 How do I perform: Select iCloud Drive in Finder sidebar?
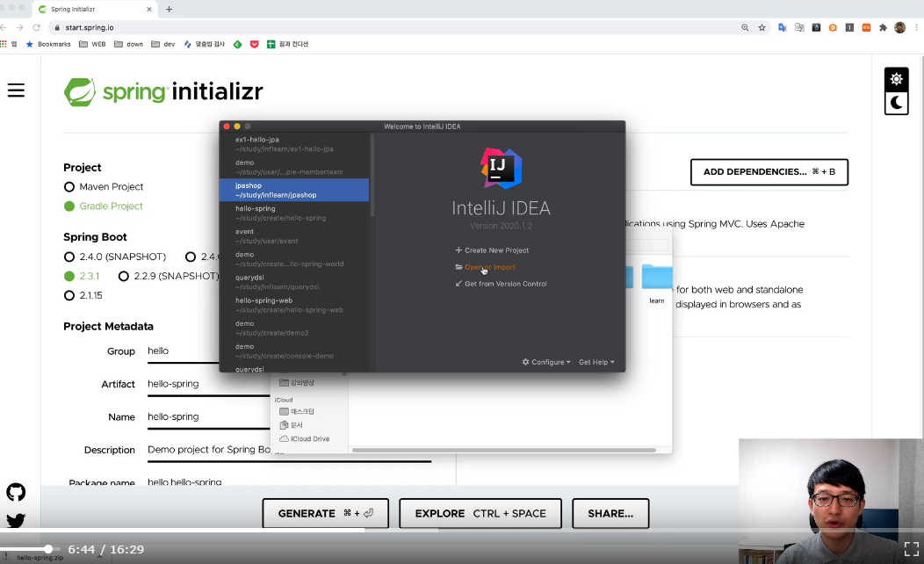tap(304, 439)
